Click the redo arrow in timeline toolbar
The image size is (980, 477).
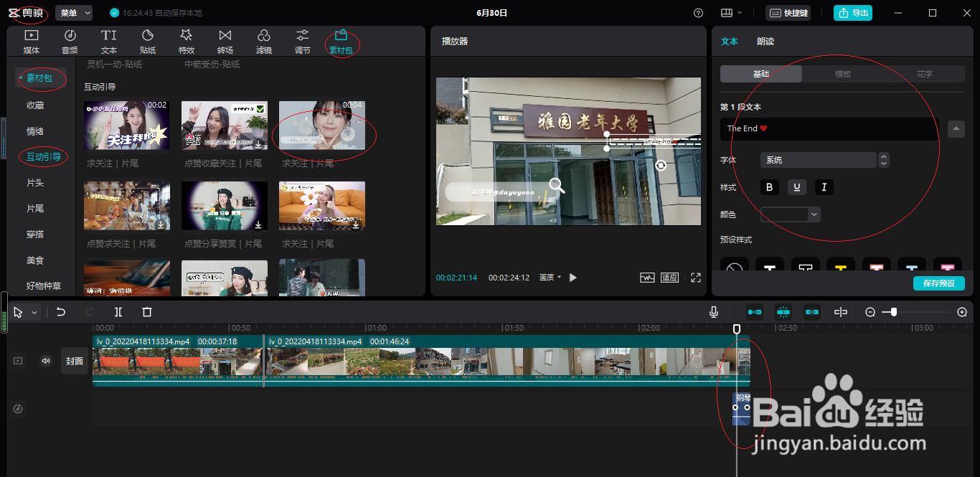pos(90,312)
